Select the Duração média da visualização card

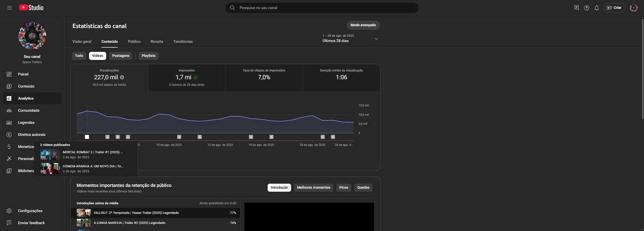(x=341, y=78)
